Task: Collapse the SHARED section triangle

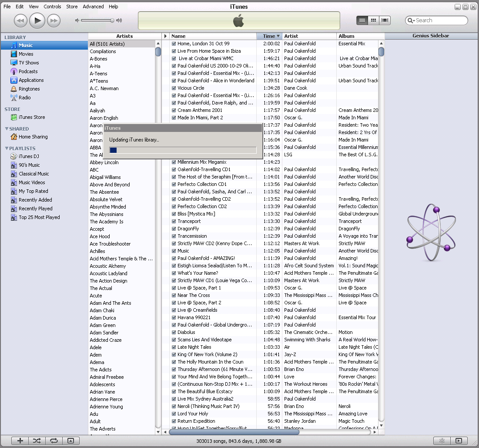Action: pos(7,129)
